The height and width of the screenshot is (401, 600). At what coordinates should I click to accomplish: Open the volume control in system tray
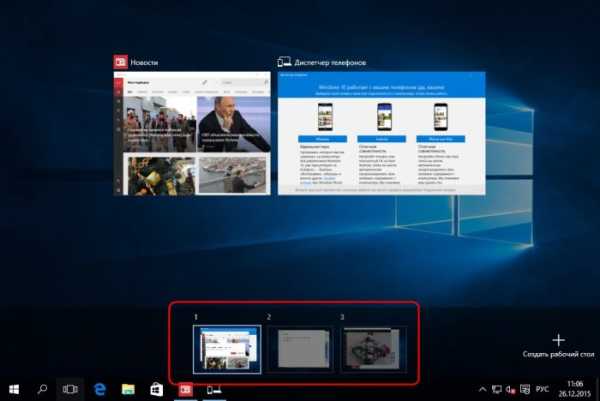tap(509, 388)
